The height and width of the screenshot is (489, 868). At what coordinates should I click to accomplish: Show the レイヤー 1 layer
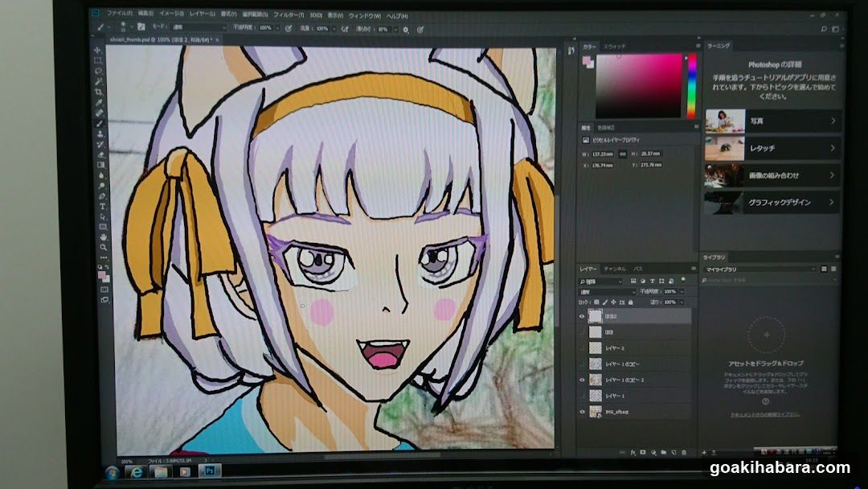582,396
